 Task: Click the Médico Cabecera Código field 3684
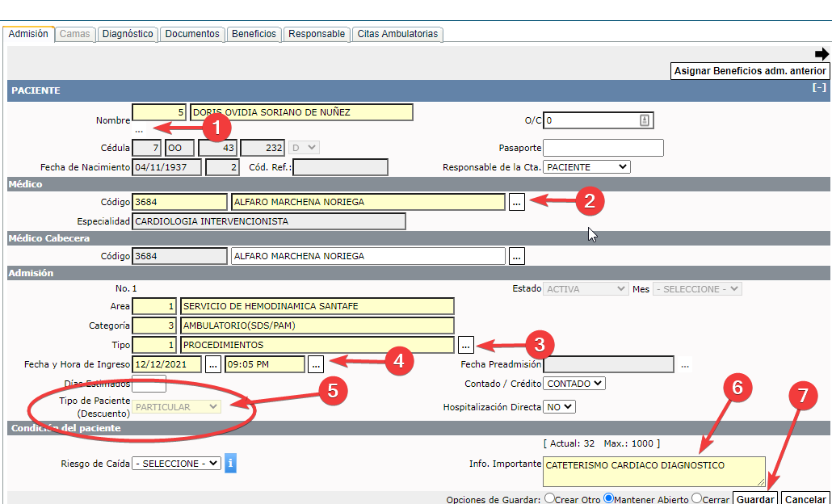pyautogui.click(x=179, y=256)
